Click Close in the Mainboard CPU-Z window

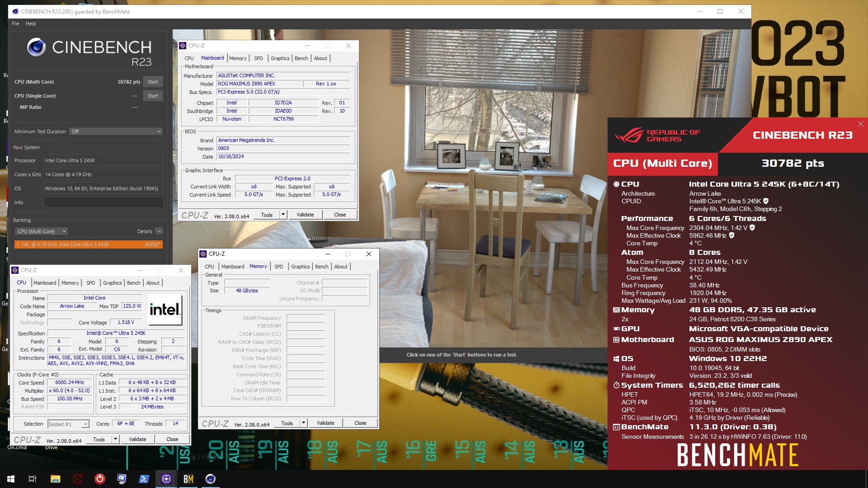click(x=340, y=215)
